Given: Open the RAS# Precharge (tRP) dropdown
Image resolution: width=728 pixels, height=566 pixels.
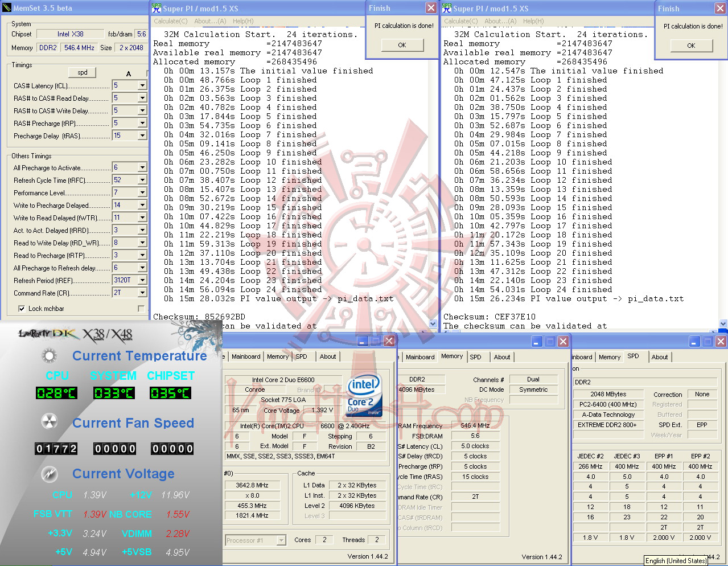Looking at the screenshot, I should [x=142, y=123].
